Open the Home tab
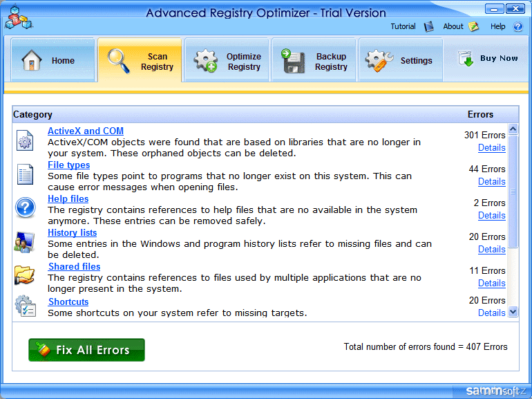Viewport: 532px width, 399px height. [x=53, y=60]
